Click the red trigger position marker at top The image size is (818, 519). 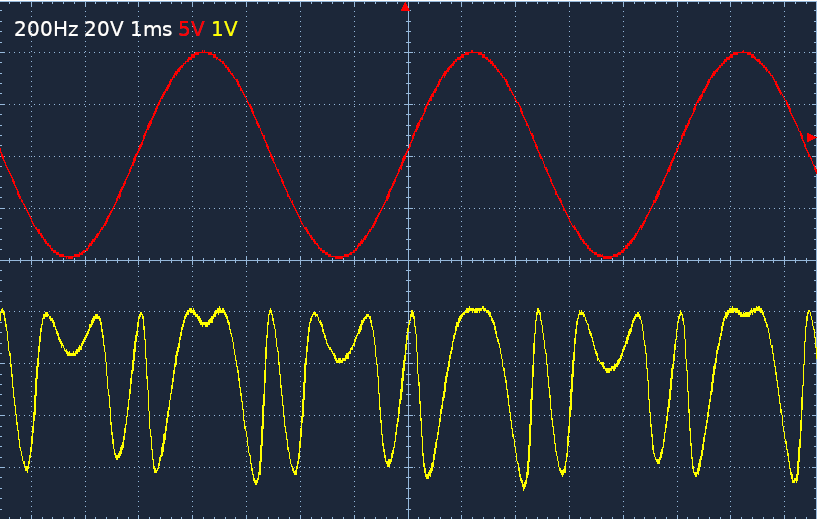(x=405, y=7)
